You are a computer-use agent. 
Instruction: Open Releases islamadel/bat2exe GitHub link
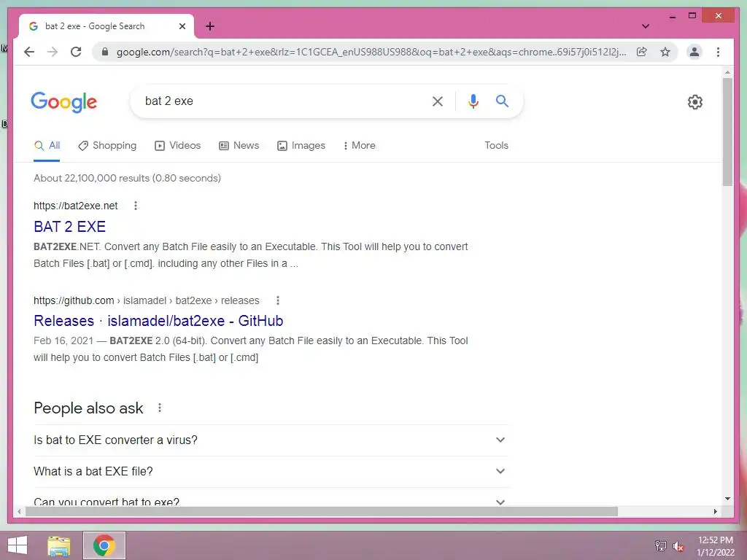tap(158, 321)
